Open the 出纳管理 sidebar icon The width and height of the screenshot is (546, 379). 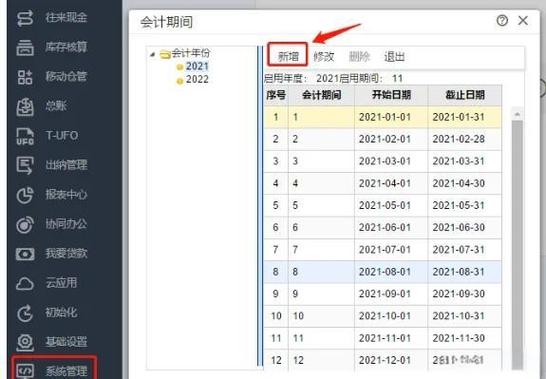pyautogui.click(x=25, y=165)
